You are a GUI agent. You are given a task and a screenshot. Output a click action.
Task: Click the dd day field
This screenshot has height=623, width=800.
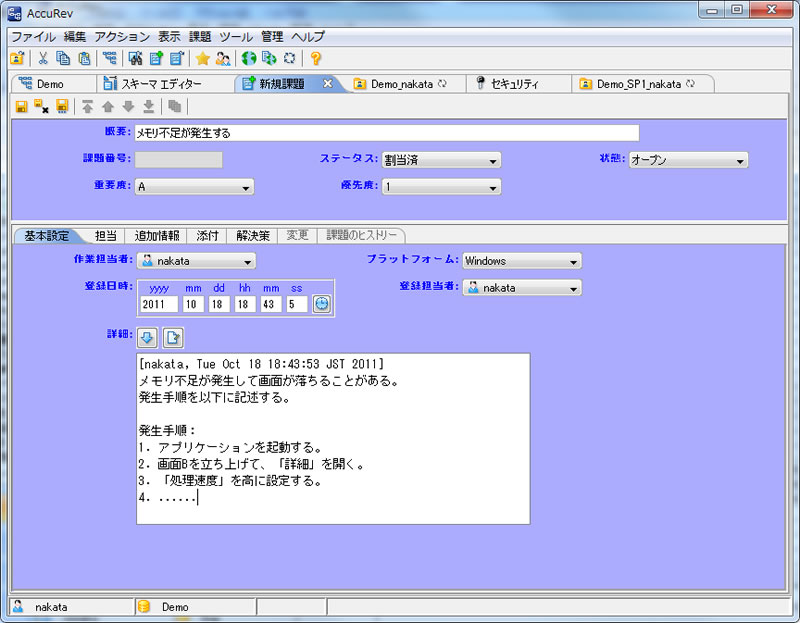[219, 305]
